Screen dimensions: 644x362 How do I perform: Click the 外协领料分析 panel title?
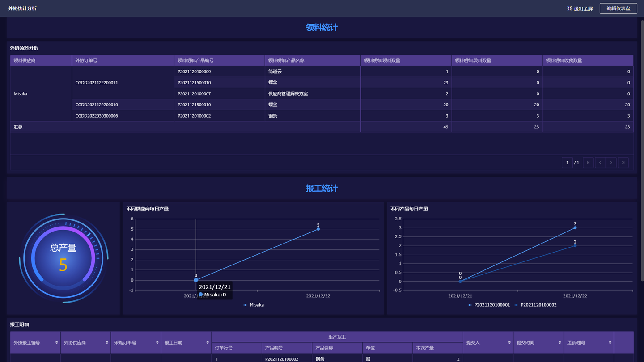tap(24, 48)
